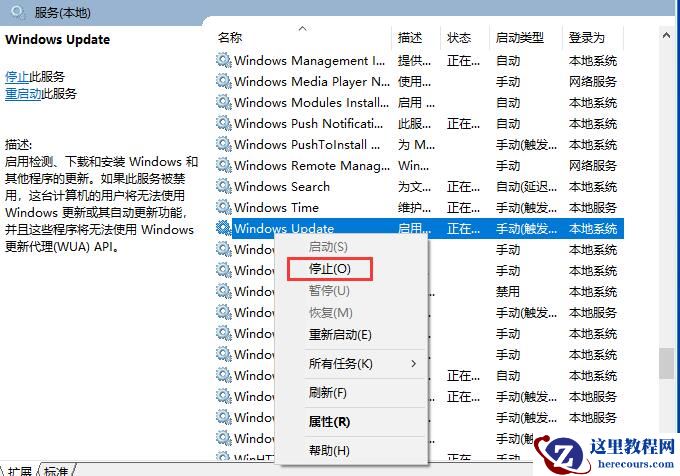This screenshot has width=680, height=476.
Task: Select the Windows Time service row
Action: 420,208
